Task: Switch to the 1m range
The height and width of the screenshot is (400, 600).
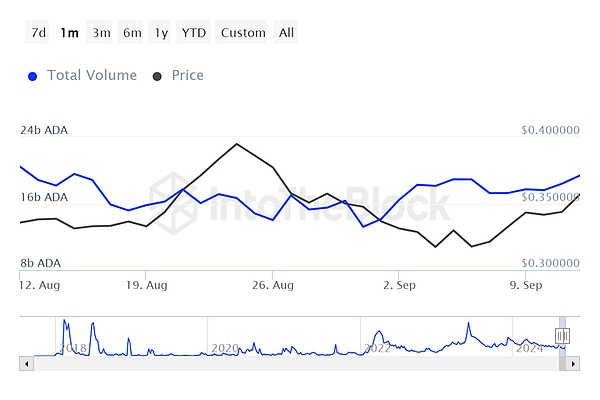Action: 69,32
